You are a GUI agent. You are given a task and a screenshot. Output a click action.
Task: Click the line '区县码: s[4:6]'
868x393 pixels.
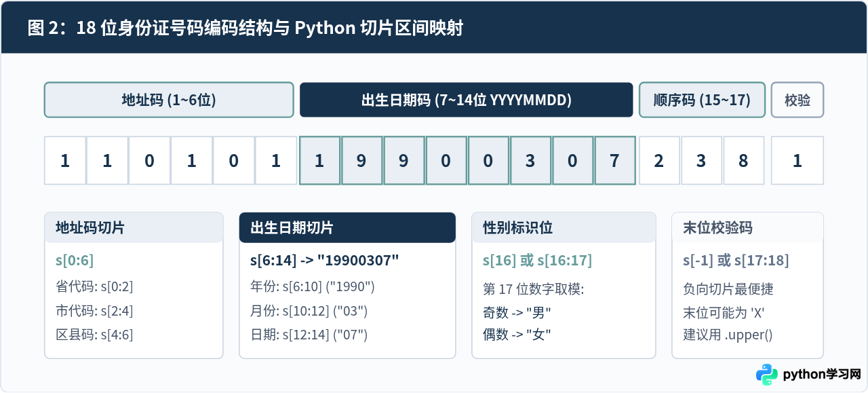point(94,335)
